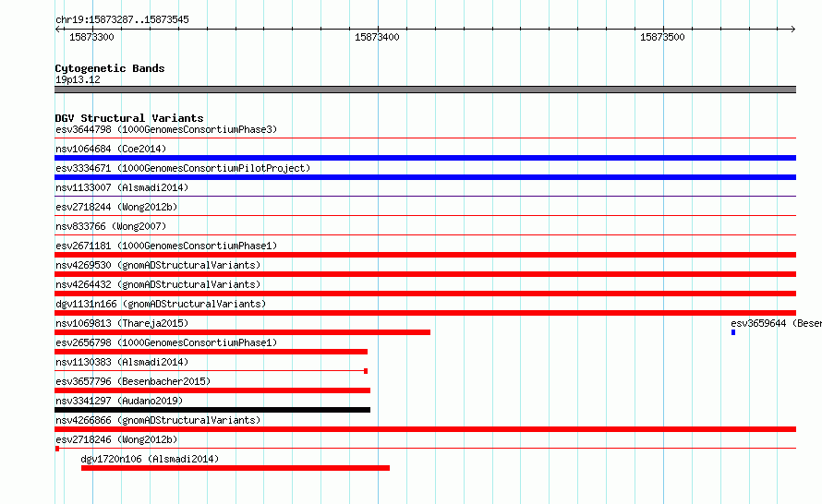The height and width of the screenshot is (504, 822).
Task: Click the nsv1064684 (Coe2014) label
Action: [111, 149]
